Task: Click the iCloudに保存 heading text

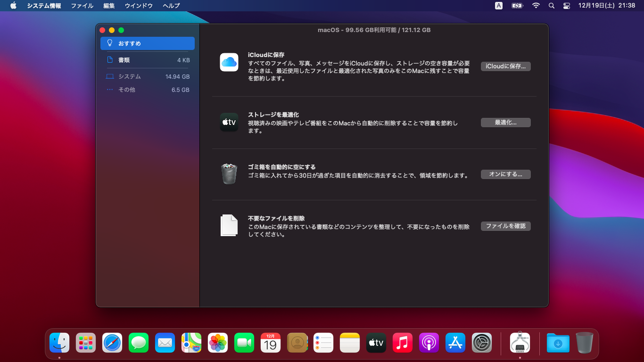Action: click(266, 55)
